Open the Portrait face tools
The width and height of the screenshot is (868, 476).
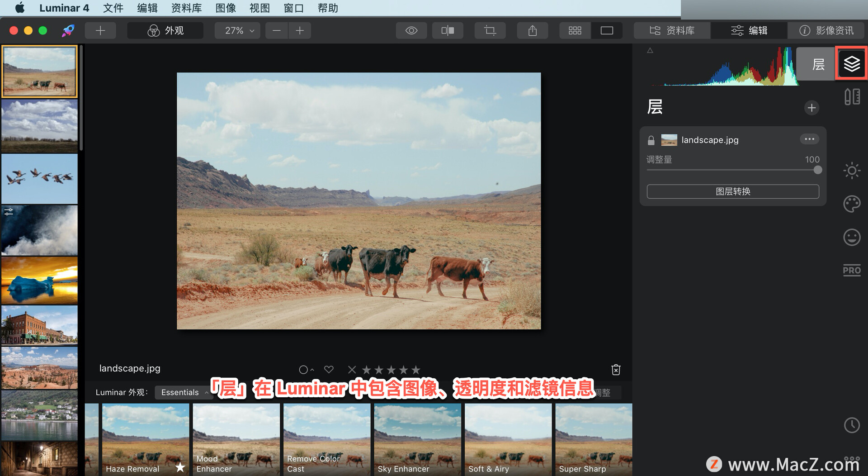click(x=852, y=237)
